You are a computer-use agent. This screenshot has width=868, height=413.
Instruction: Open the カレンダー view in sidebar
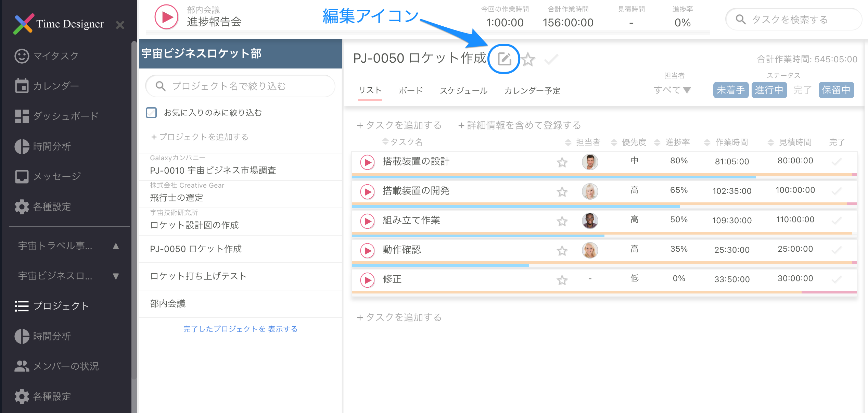[x=55, y=86]
